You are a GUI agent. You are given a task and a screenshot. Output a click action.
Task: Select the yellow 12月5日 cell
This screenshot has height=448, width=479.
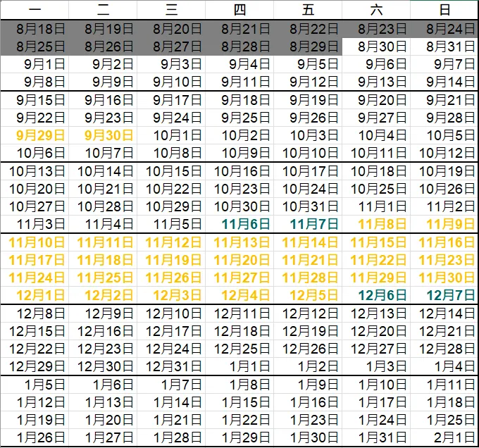[x=308, y=295]
